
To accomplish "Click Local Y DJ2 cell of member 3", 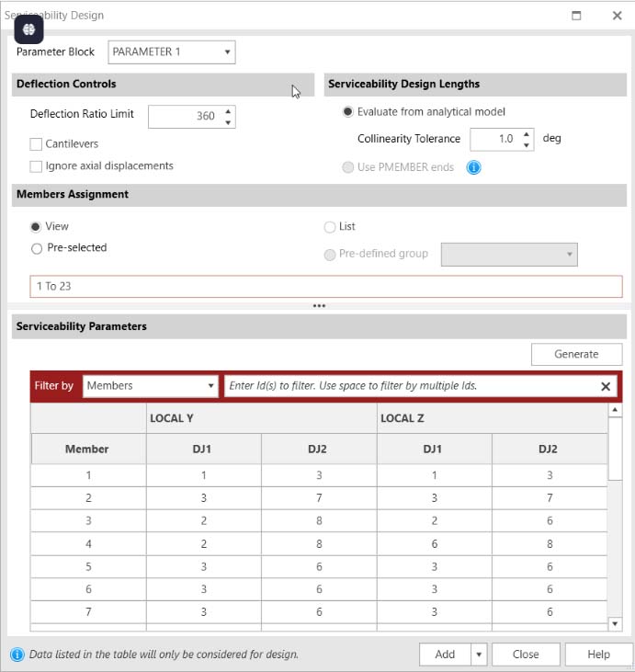I will pos(319,520).
